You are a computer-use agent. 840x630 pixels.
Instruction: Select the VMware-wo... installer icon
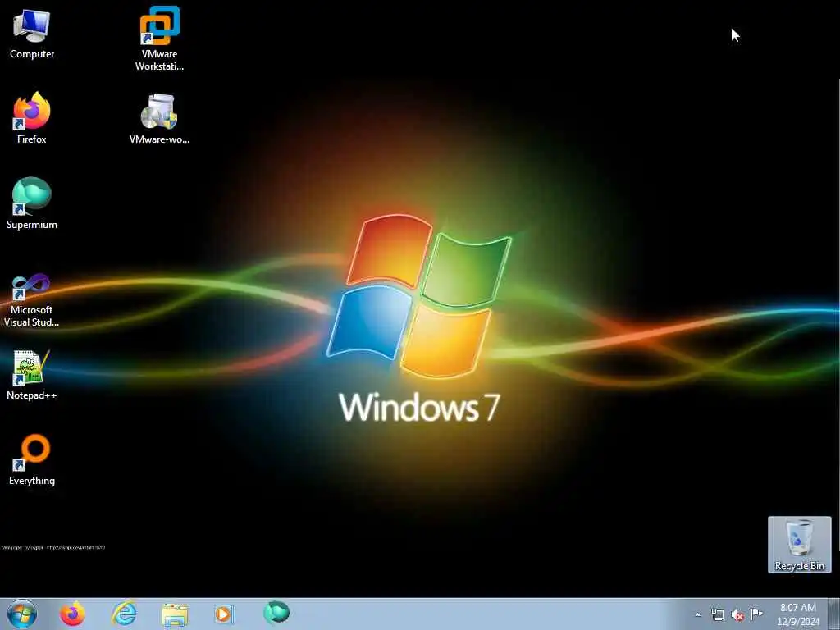coord(160,119)
